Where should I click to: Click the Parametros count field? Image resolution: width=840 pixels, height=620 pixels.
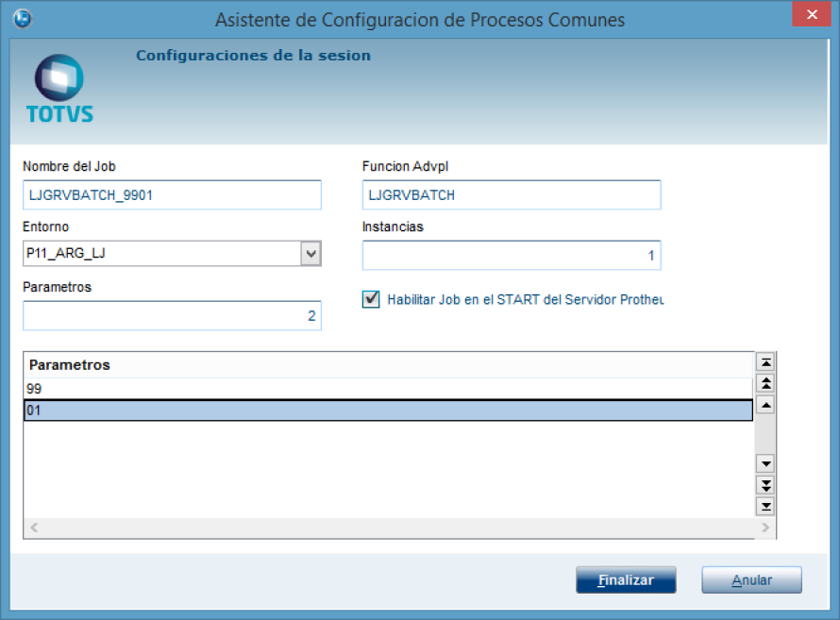[x=172, y=316]
